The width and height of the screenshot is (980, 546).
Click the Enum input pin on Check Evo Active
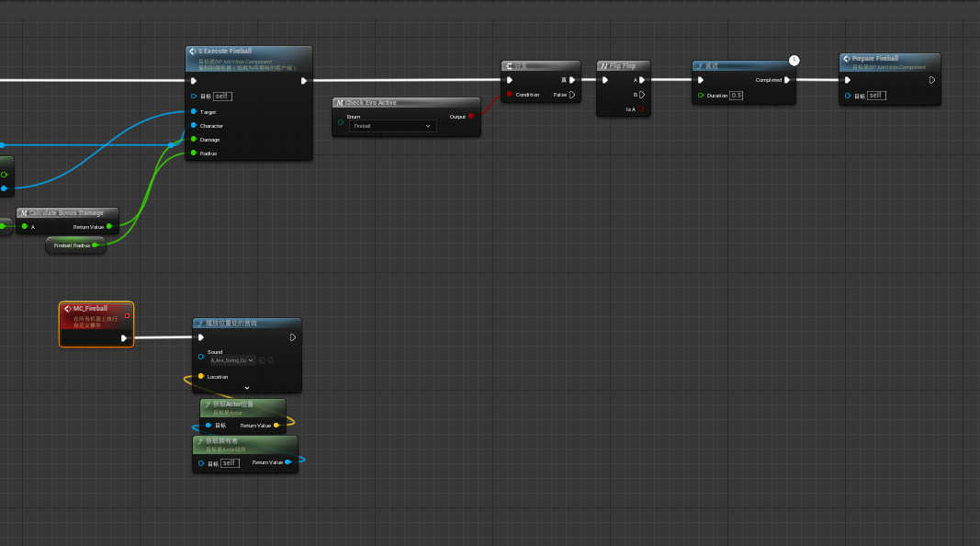[341, 122]
